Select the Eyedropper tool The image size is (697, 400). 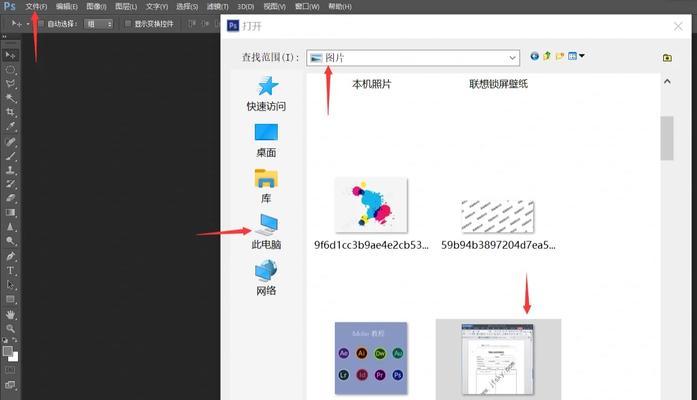(10, 127)
